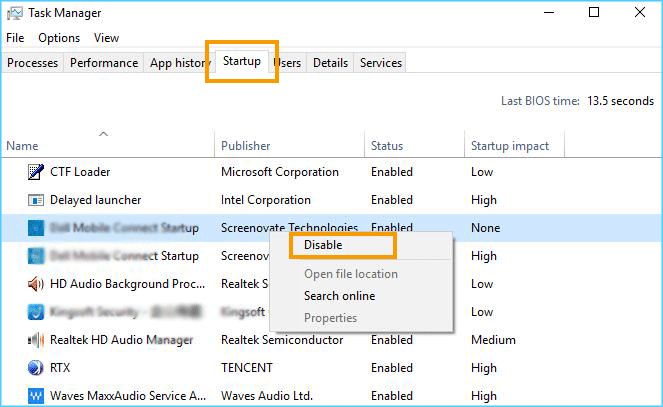Open the File menu
Image resolution: width=663 pixels, height=407 pixels.
(15, 38)
